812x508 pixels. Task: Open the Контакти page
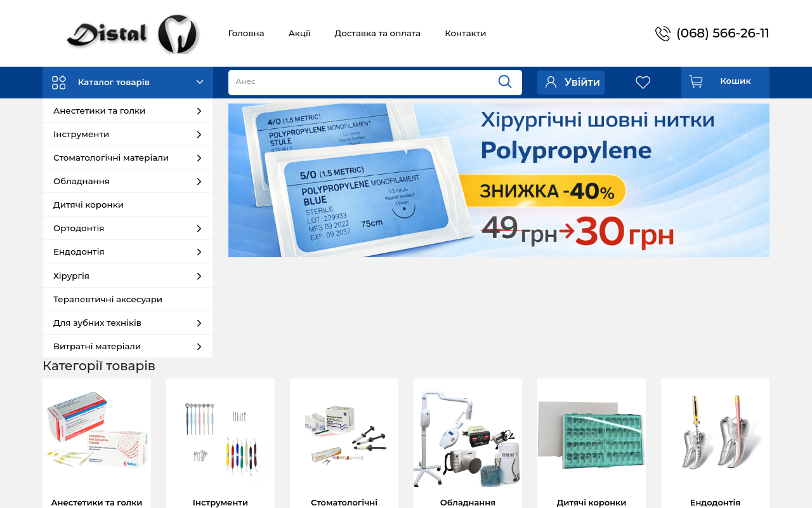[x=466, y=33]
